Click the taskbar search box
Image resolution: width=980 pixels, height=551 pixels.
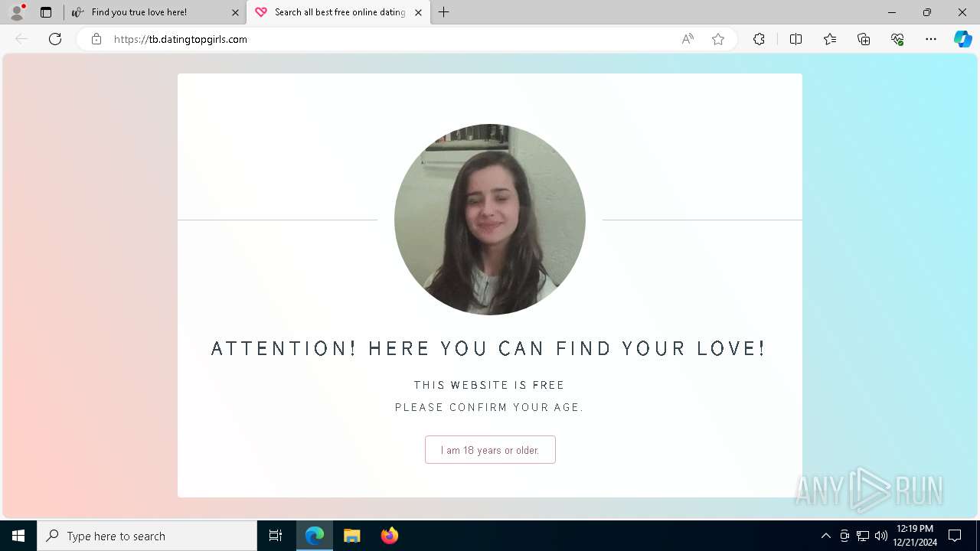147,536
